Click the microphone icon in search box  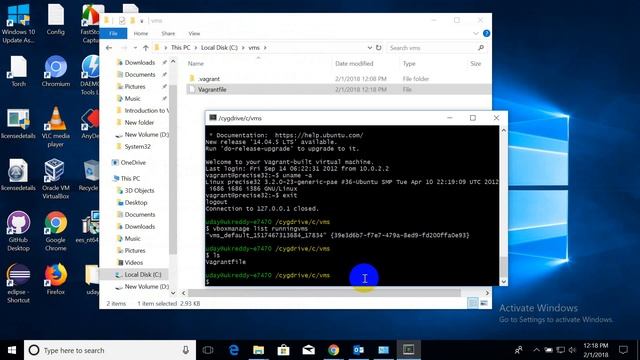[186, 350]
